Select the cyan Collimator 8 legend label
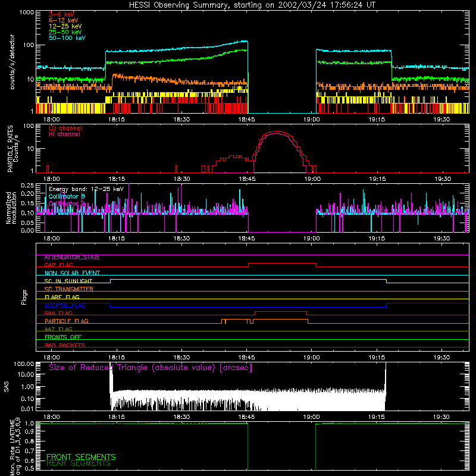The image size is (476, 476). (67, 196)
